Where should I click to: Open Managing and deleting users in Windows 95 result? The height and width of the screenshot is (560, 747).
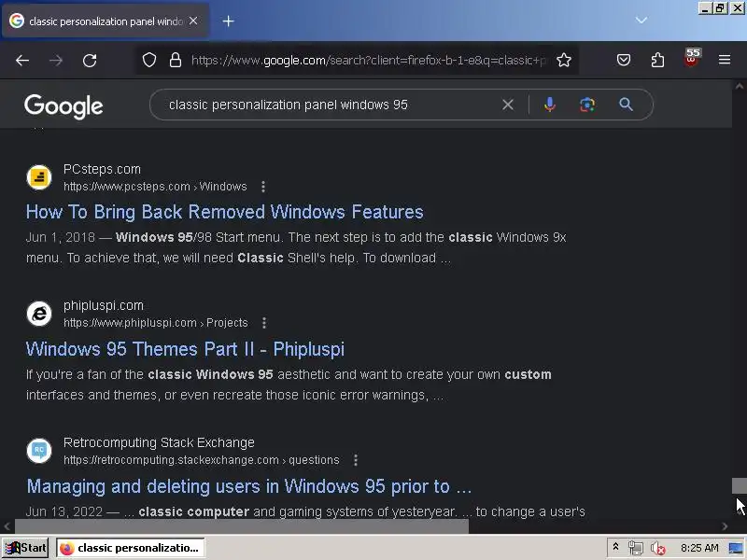[x=248, y=486]
